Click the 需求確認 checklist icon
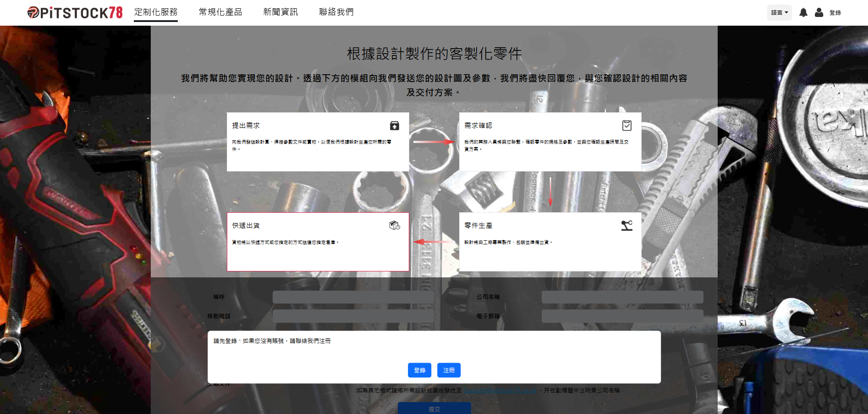Screen dimensions: 868x414 tap(626, 126)
